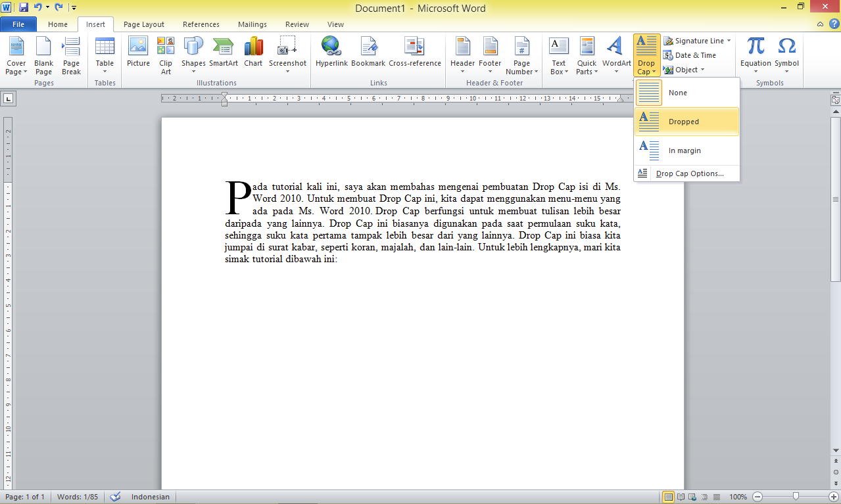Viewport: 841px width, 504px height.
Task: Click the Bookmark button
Action: tap(368, 52)
